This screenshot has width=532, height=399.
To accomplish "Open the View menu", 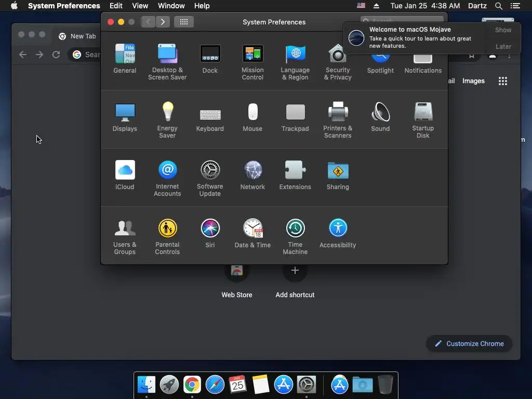I will (x=140, y=6).
